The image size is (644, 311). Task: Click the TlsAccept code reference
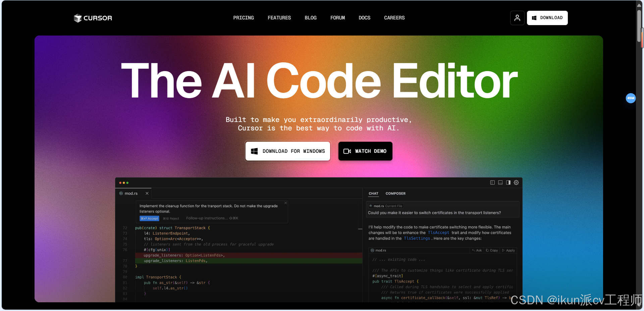(x=438, y=233)
